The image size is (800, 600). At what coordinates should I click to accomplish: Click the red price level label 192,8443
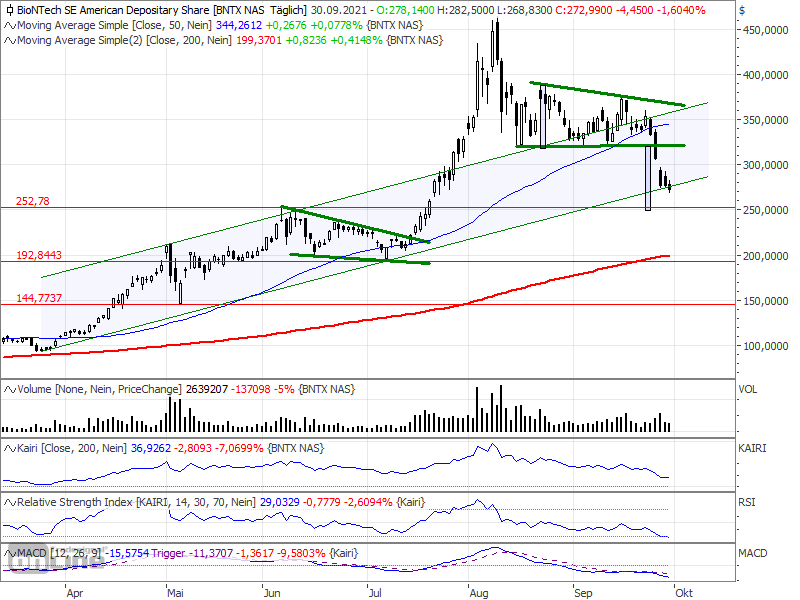point(39,255)
